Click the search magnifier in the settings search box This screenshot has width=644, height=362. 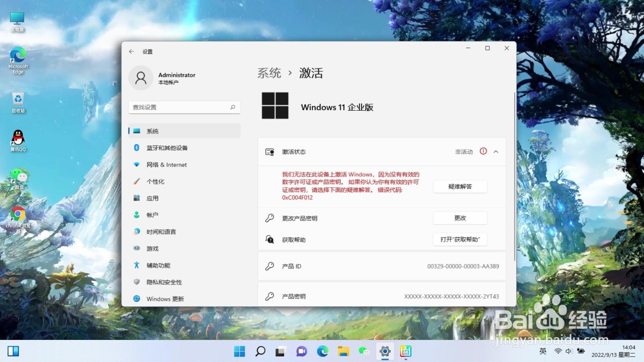coord(233,107)
